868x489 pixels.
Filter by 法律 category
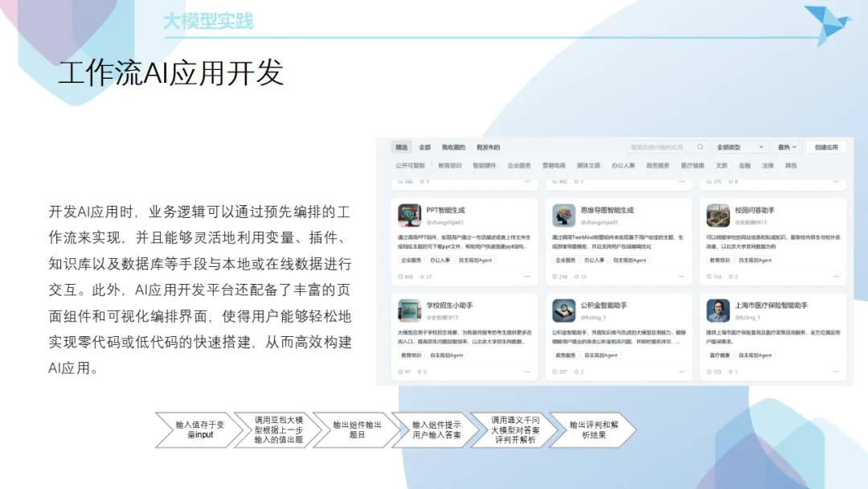click(x=768, y=166)
